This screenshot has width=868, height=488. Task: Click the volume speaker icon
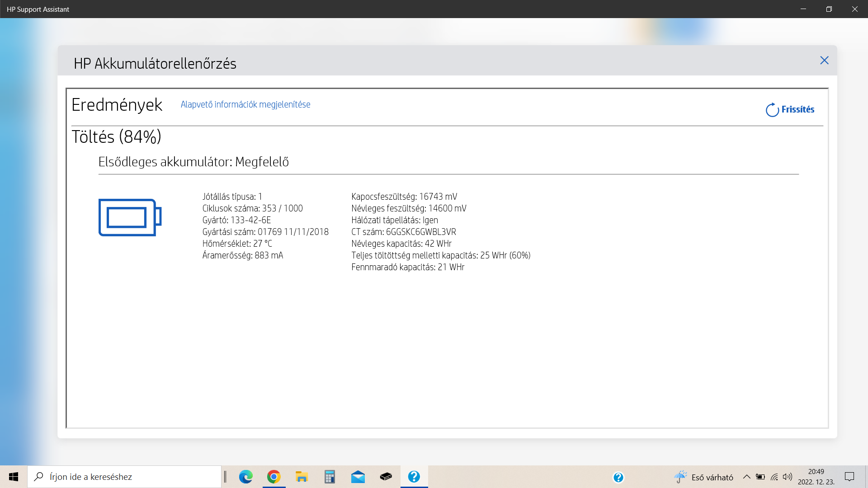(x=788, y=477)
